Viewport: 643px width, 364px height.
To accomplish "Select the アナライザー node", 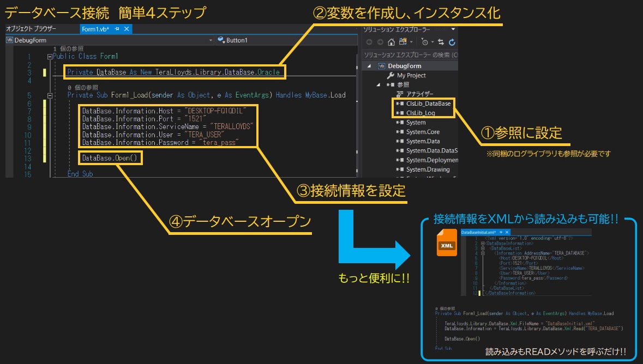I will click(x=419, y=94).
